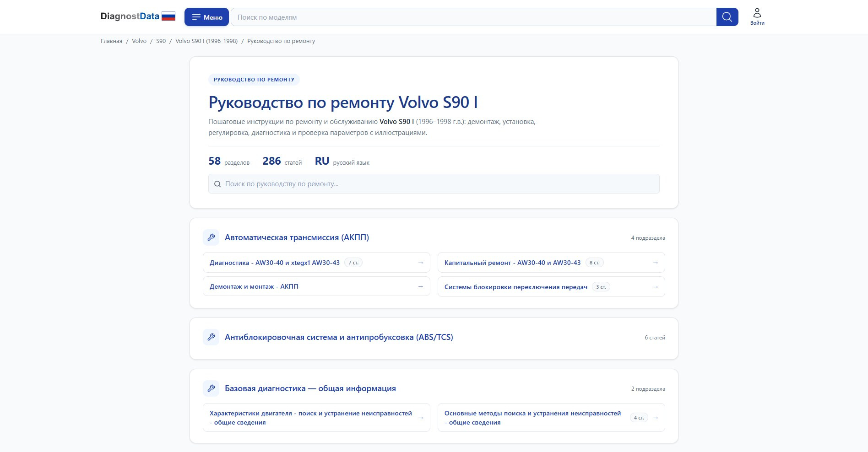Screen dimensions: 868x452
Task: Click arrow on Системы блокировки переключения передач row
Action: click(655, 287)
